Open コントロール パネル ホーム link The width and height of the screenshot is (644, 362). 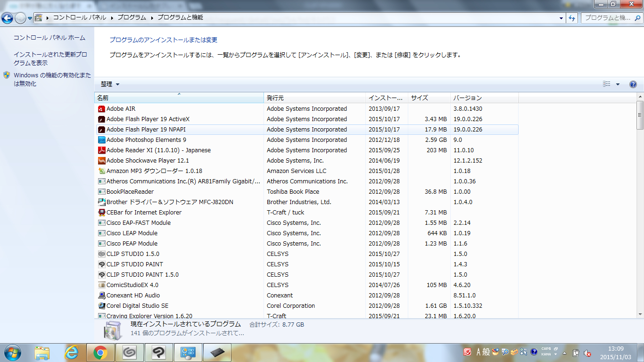(50, 38)
